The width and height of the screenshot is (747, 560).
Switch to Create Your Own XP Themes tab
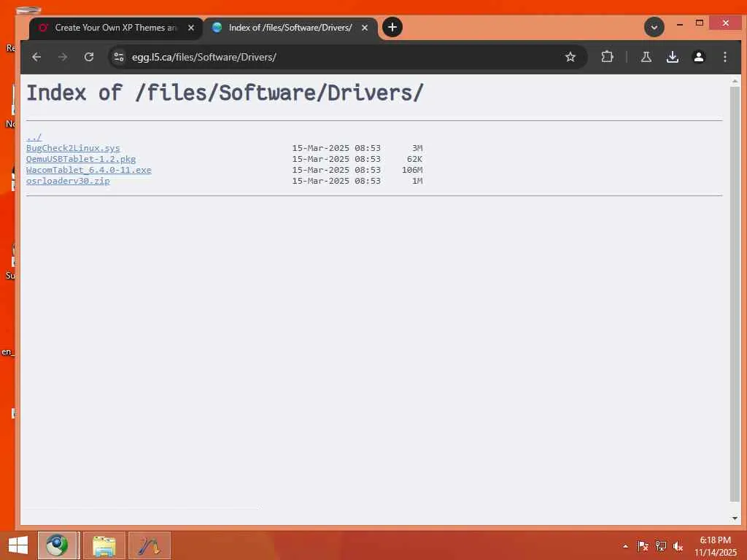click(116, 28)
